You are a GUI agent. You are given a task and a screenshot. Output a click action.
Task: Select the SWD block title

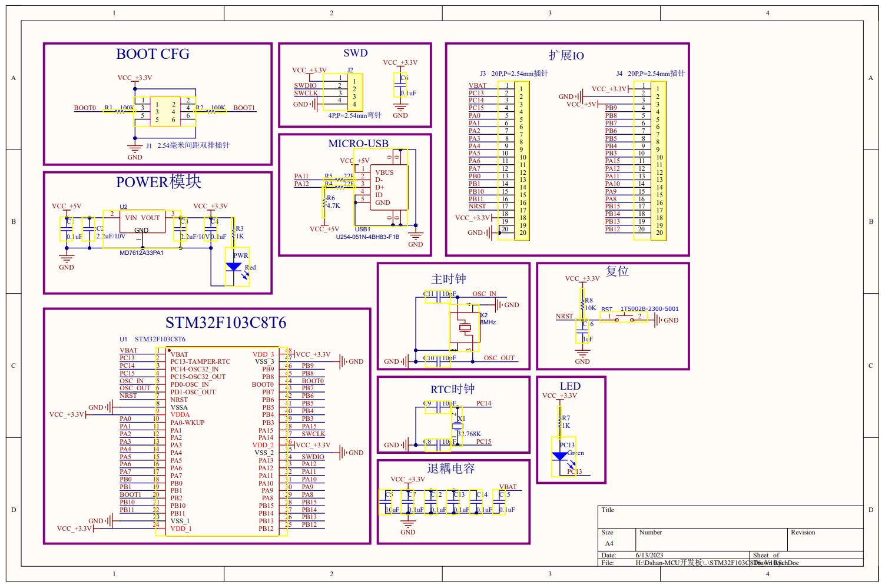click(356, 53)
